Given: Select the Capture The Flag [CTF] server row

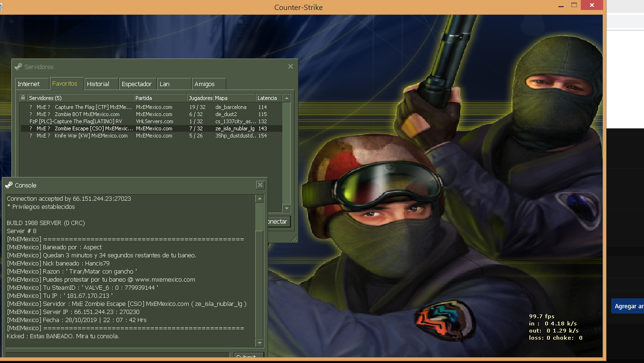Looking at the screenshot, I should click(x=151, y=107).
